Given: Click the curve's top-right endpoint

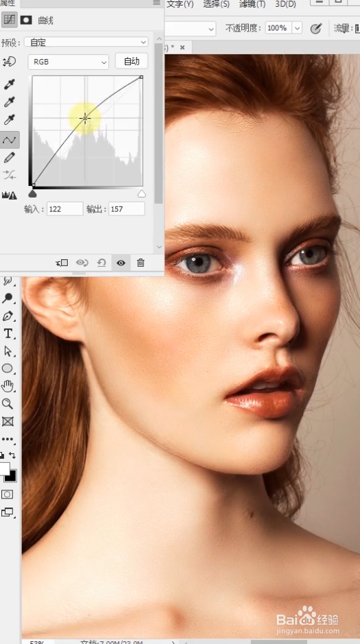Looking at the screenshot, I should click(141, 77).
